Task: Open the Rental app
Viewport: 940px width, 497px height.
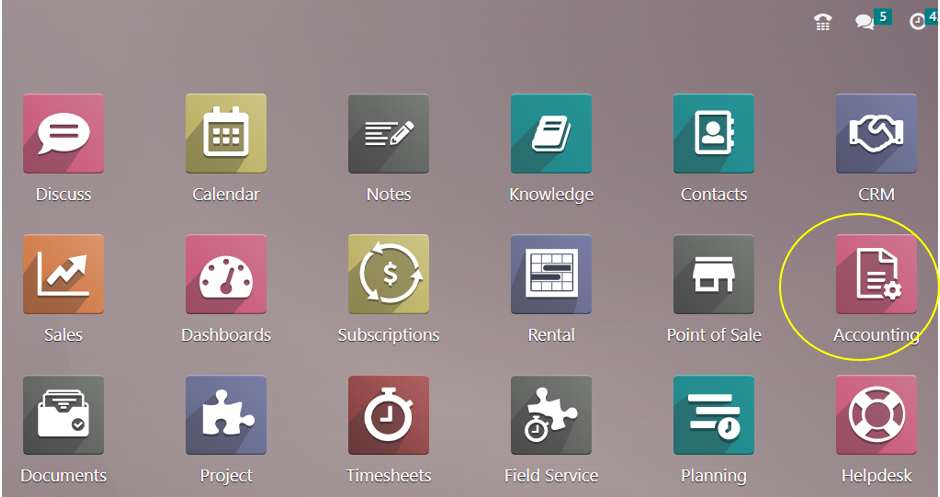Action: tap(551, 275)
